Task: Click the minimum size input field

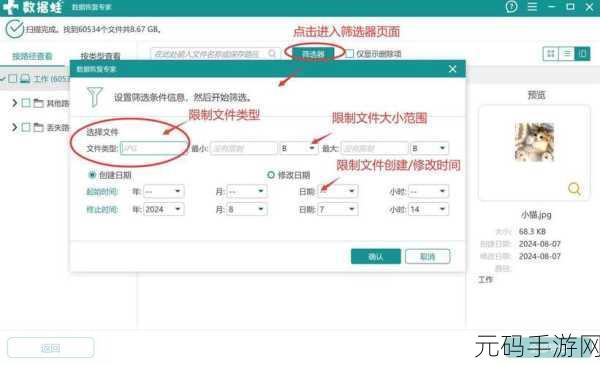Action: tap(243, 148)
